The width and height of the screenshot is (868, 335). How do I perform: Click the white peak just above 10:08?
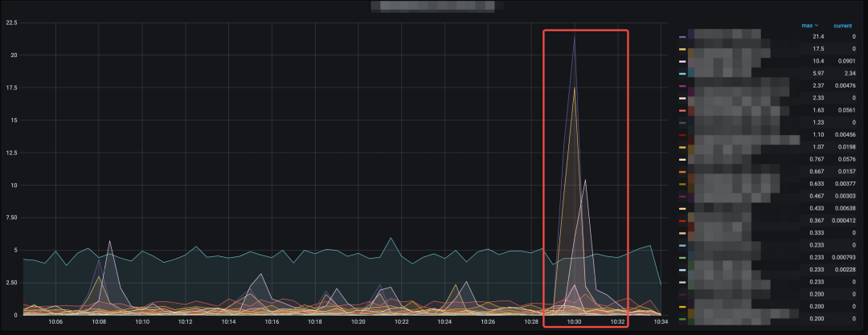click(109, 241)
